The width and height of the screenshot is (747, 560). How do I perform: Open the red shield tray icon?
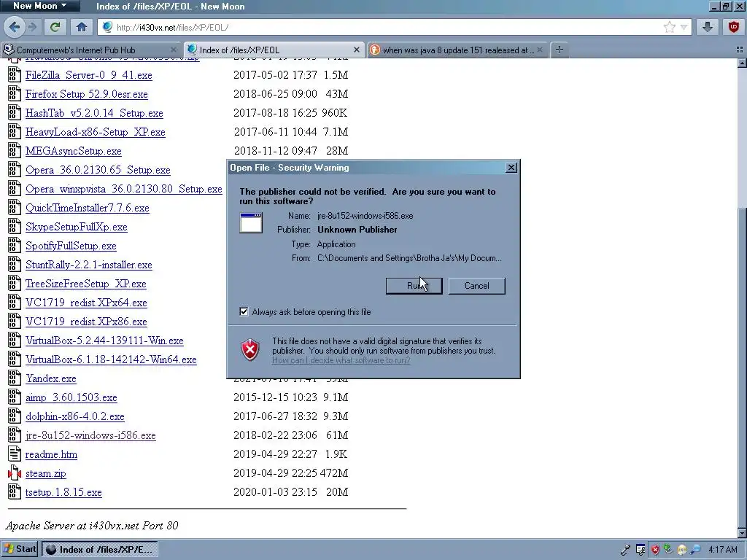[x=655, y=550]
